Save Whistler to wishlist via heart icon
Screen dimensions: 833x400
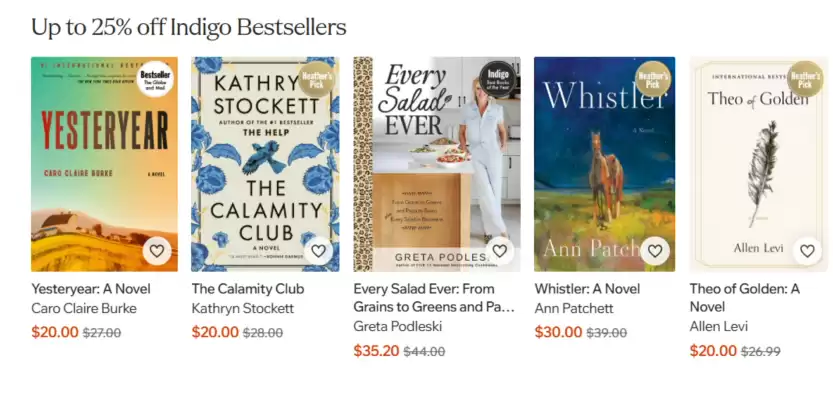654,251
